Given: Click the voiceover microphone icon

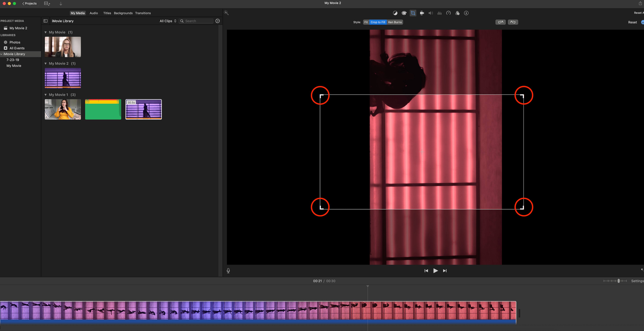Looking at the screenshot, I should (228, 271).
